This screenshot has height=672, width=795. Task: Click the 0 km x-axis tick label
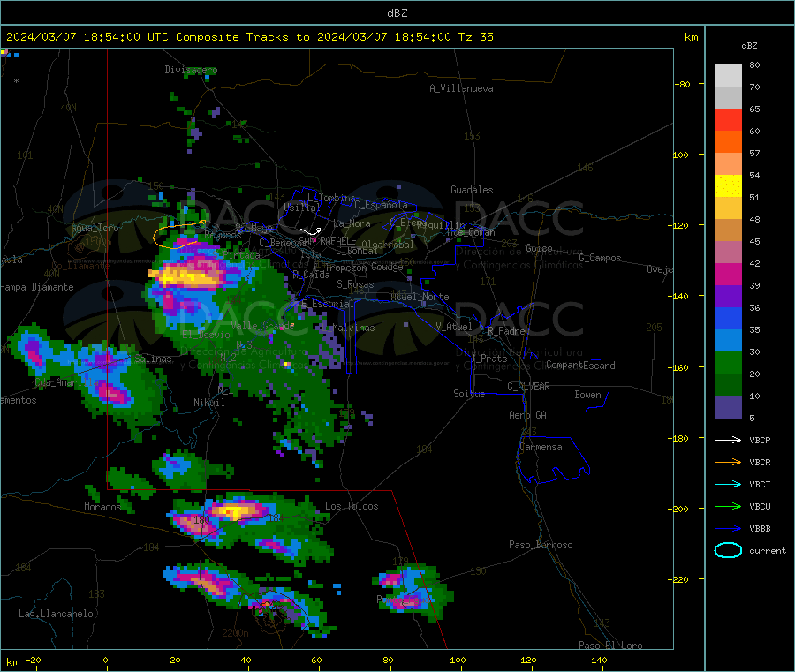pos(105,660)
